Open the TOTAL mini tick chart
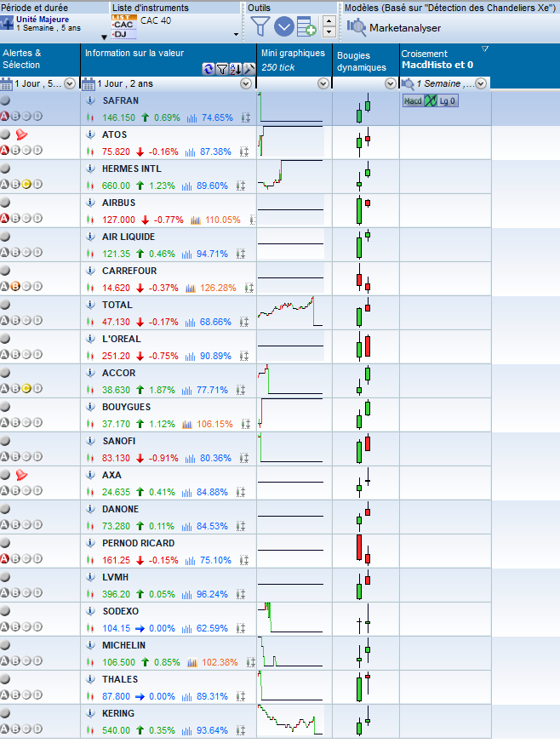This screenshot has width=560, height=743. (x=290, y=312)
